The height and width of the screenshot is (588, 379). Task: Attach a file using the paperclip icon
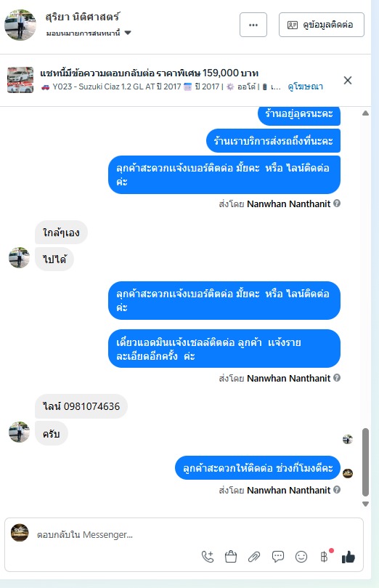pos(254,557)
